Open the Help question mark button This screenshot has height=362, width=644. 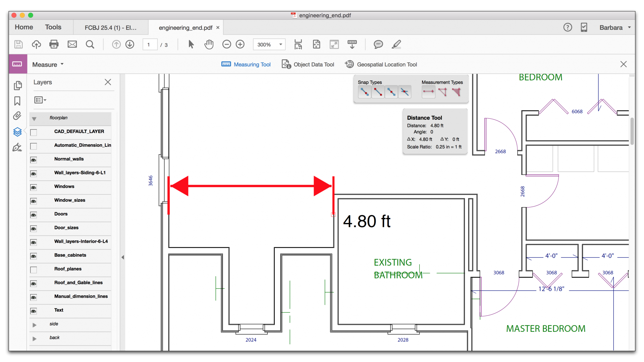[568, 27]
